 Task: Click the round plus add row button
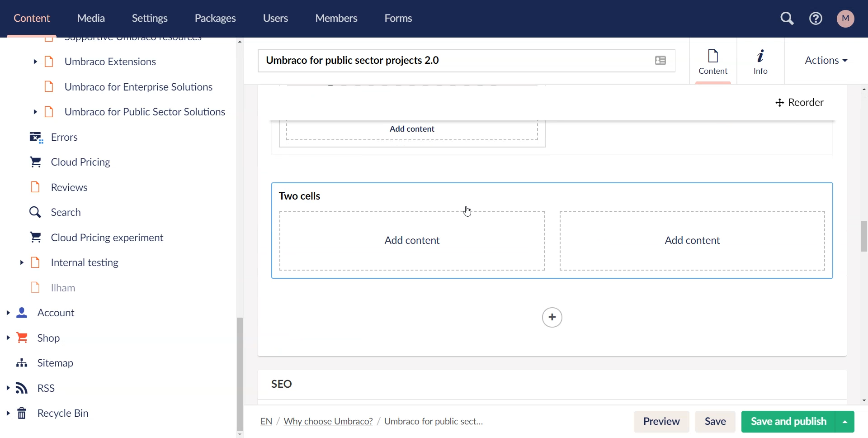[x=552, y=318]
